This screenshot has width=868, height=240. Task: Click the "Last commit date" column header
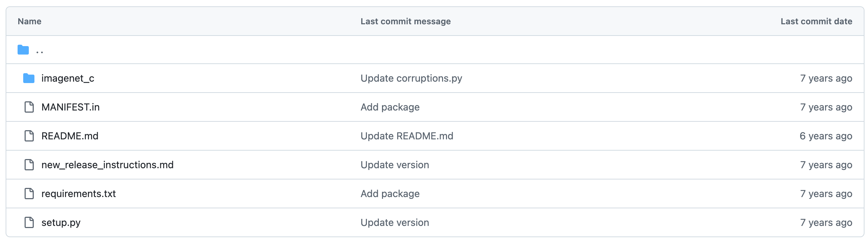pyautogui.click(x=816, y=21)
